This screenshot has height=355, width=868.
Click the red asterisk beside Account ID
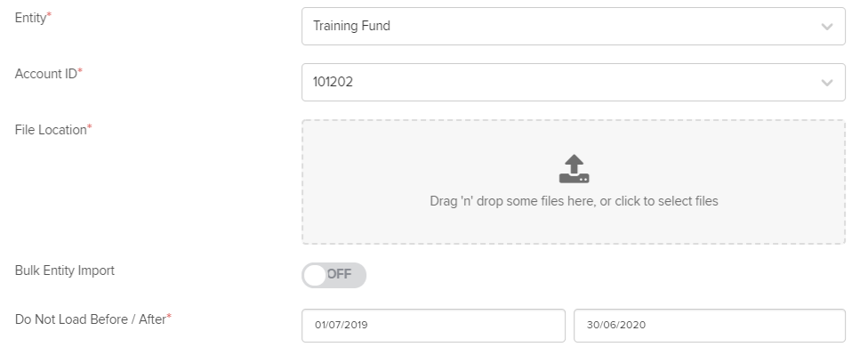(x=80, y=71)
